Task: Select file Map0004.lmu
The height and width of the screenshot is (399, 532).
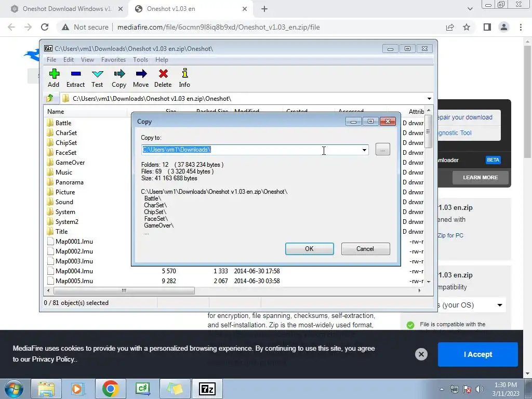Action: coord(70,271)
